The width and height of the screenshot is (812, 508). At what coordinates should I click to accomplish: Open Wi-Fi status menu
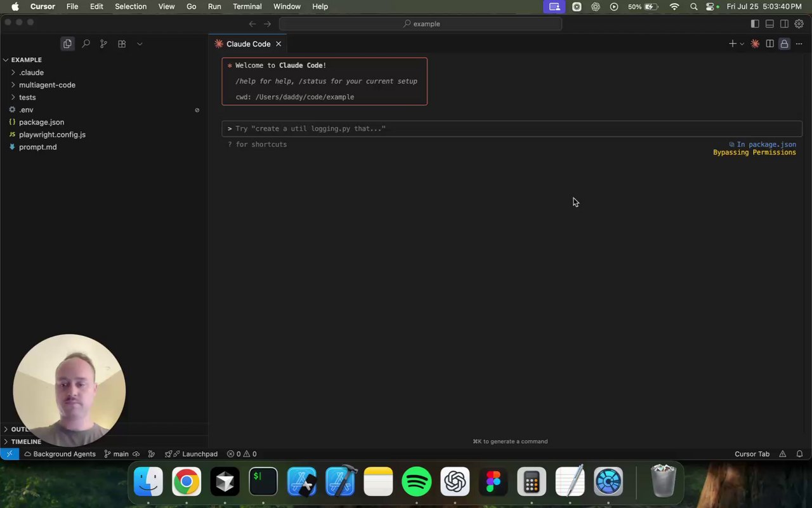[x=674, y=6]
